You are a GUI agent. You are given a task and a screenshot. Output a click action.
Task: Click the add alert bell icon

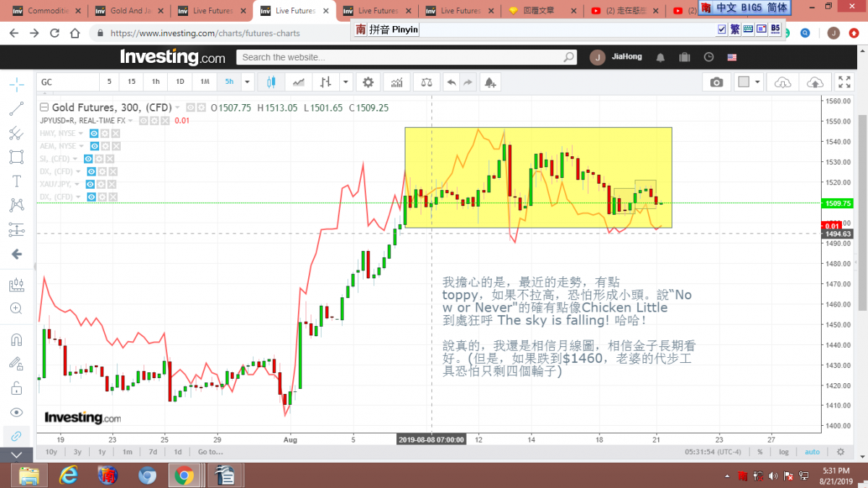490,82
